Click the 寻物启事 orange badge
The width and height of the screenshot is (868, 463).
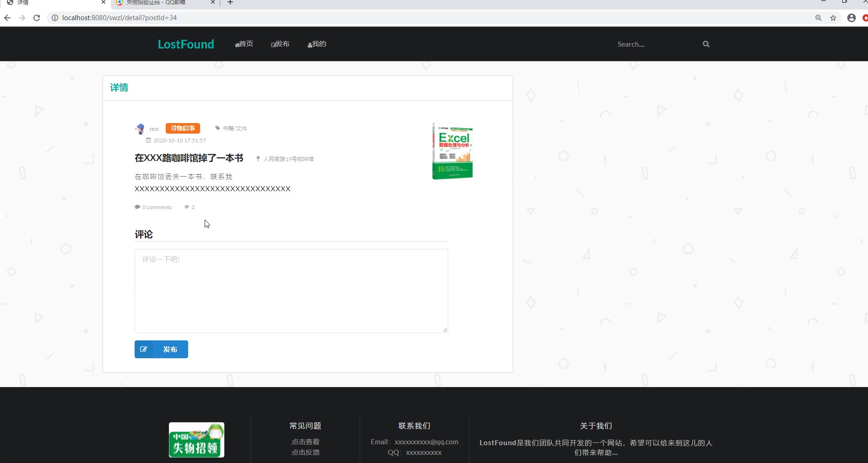point(183,129)
